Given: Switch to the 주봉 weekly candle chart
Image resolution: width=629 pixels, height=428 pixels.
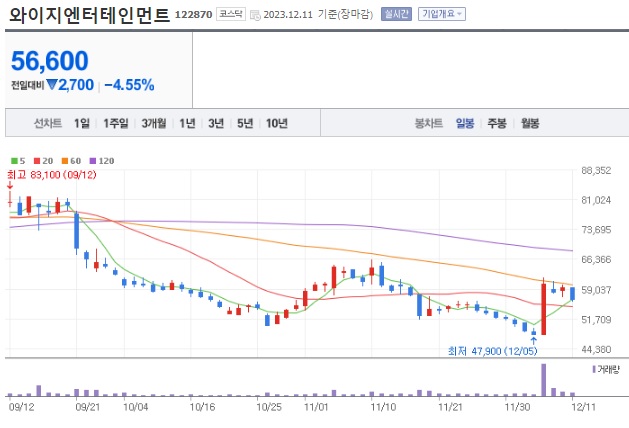Looking at the screenshot, I should pyautogui.click(x=497, y=123).
